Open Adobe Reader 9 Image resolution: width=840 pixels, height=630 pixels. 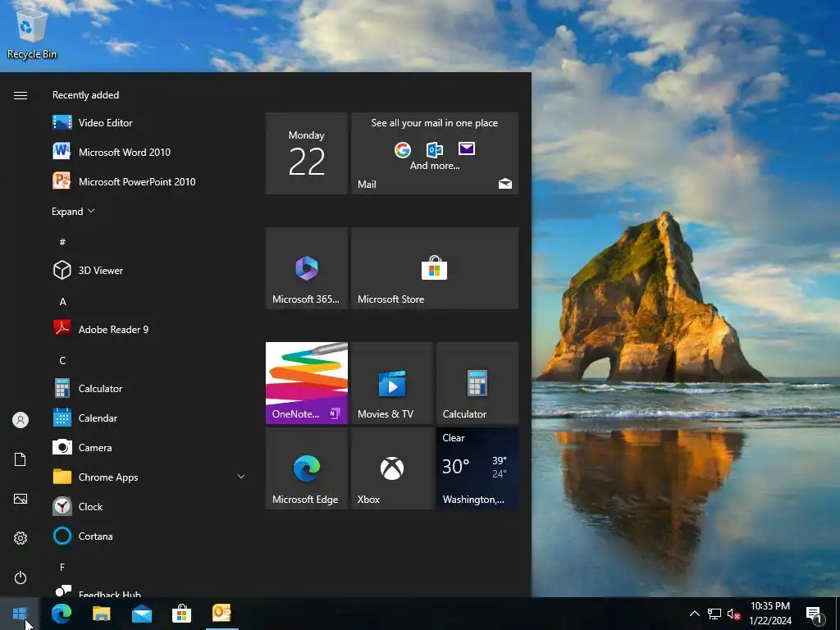(148, 329)
